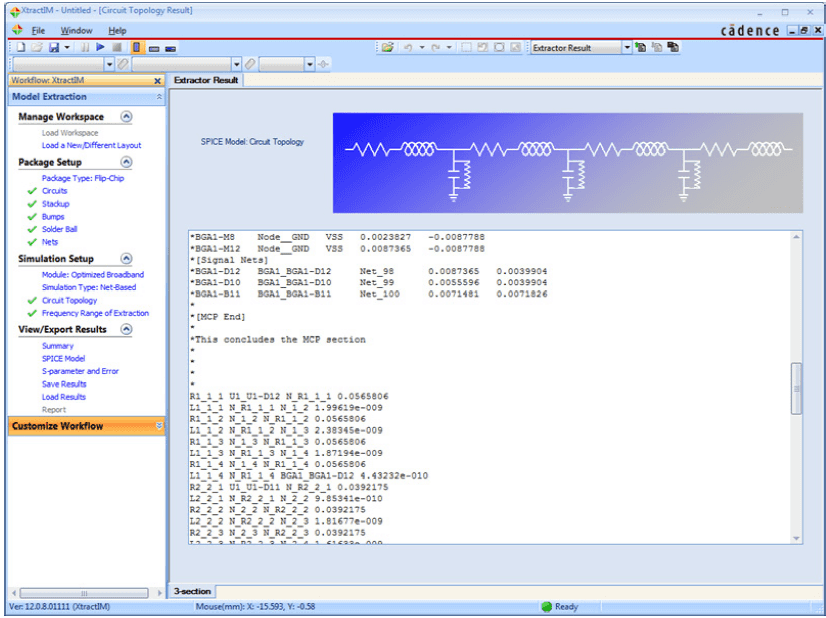Click the dark filled layout icon ending the first toolbar
This screenshot has height=618, width=826.
(x=170, y=48)
